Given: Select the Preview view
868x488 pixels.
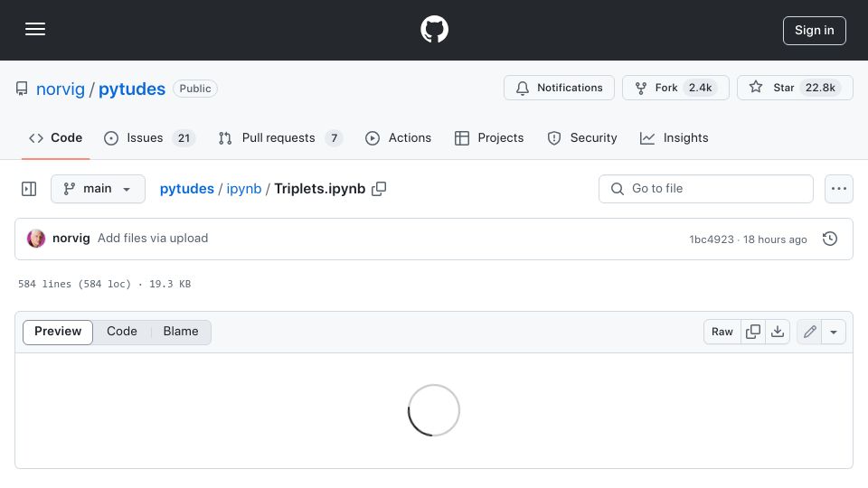Looking at the screenshot, I should coord(58,332).
